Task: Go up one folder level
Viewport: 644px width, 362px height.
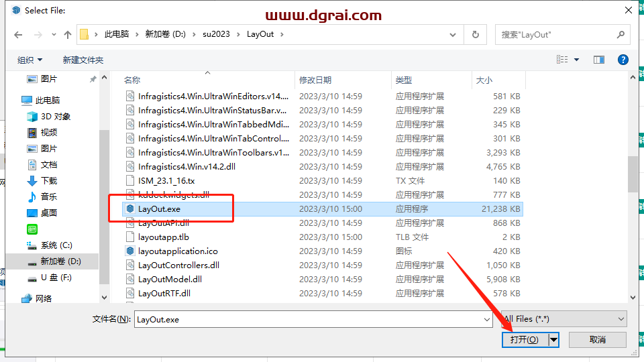Action: pos(67,35)
